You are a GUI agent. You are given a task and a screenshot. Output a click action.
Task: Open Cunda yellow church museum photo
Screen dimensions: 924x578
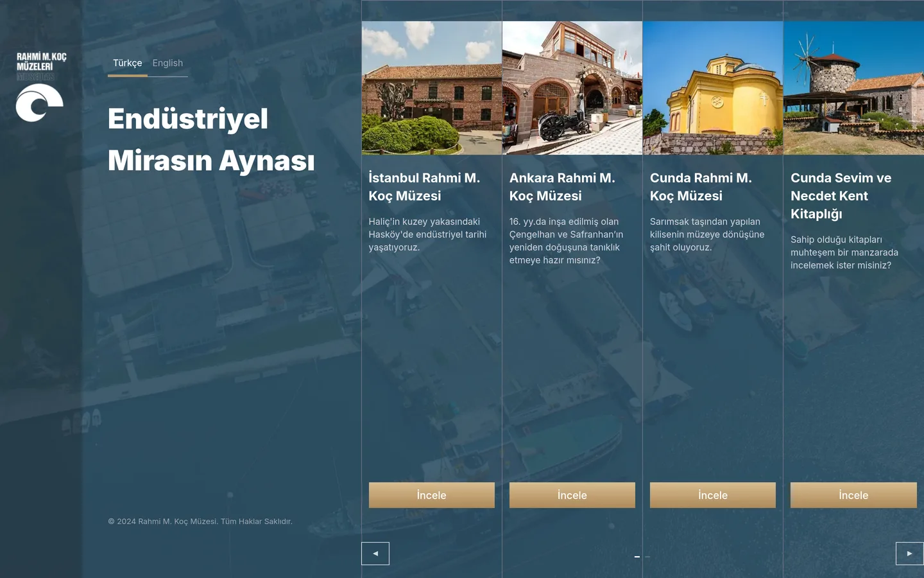click(x=713, y=88)
